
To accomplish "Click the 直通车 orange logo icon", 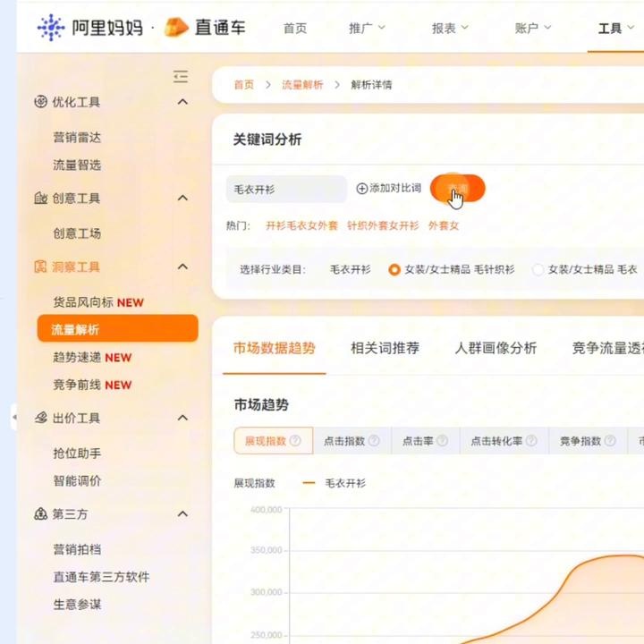I will pos(176,28).
